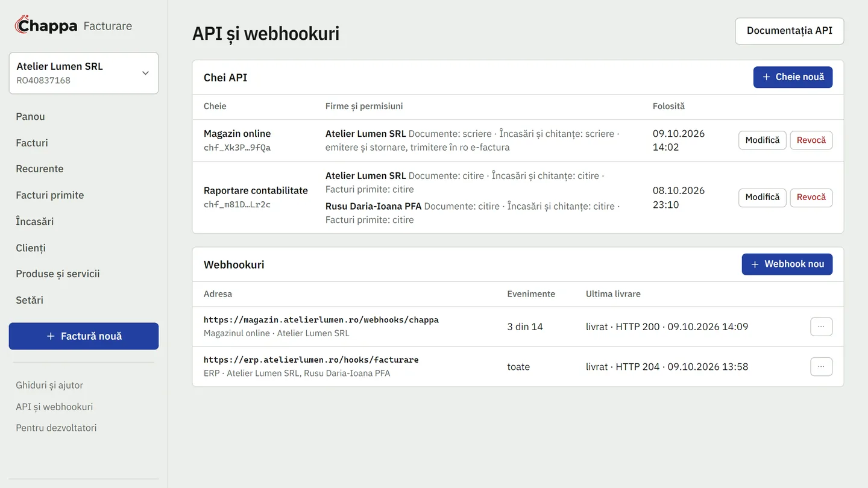The height and width of the screenshot is (488, 868).
Task: Open Facturi primite in the sidebar
Action: [50, 195]
